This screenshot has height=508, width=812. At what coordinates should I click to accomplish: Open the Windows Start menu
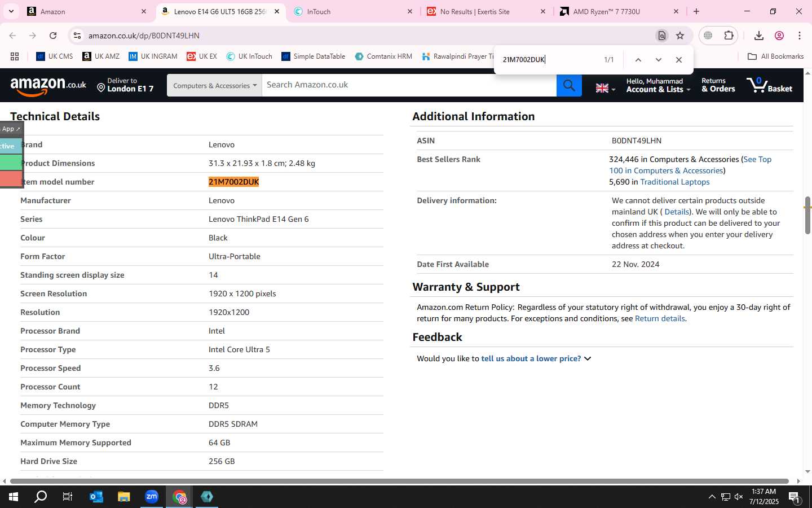(x=13, y=497)
